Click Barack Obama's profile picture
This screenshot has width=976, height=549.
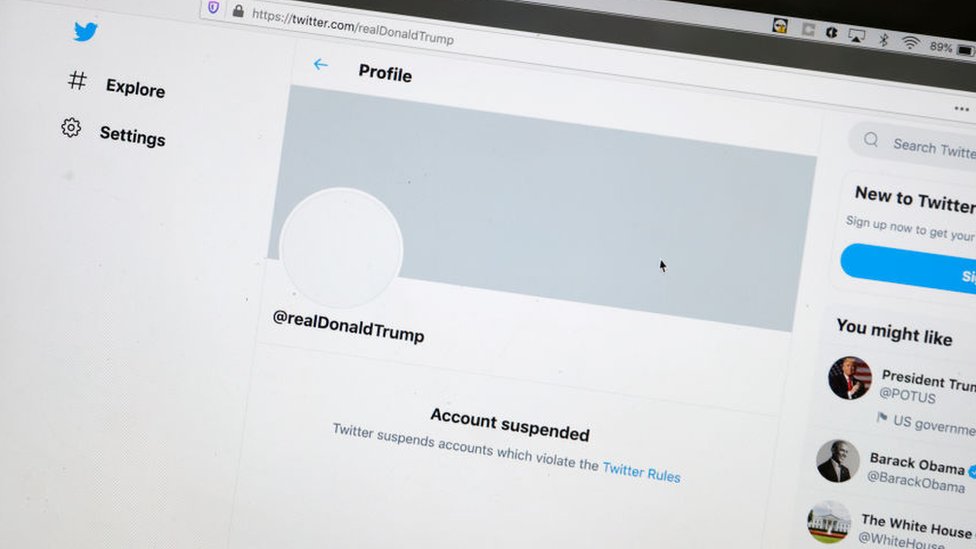click(837, 461)
